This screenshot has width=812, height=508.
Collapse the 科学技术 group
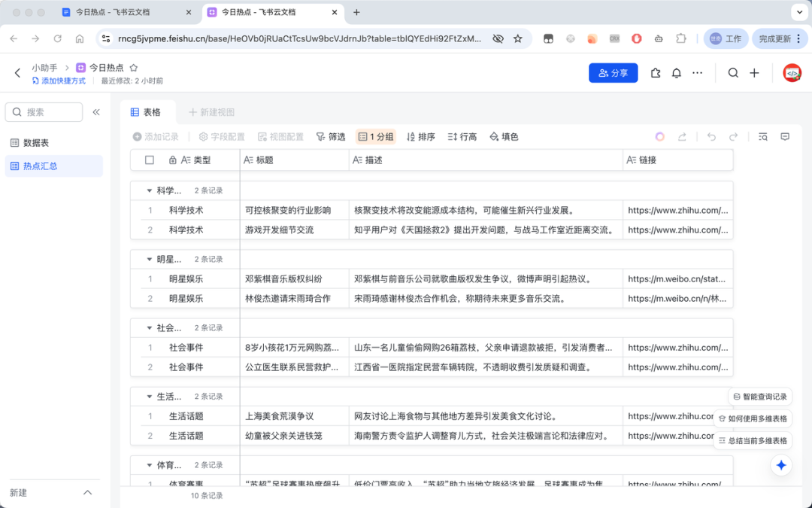pos(149,189)
